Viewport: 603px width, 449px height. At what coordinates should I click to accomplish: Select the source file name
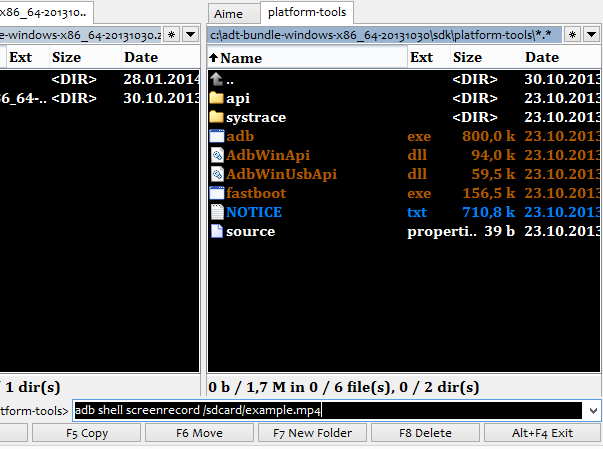point(251,231)
